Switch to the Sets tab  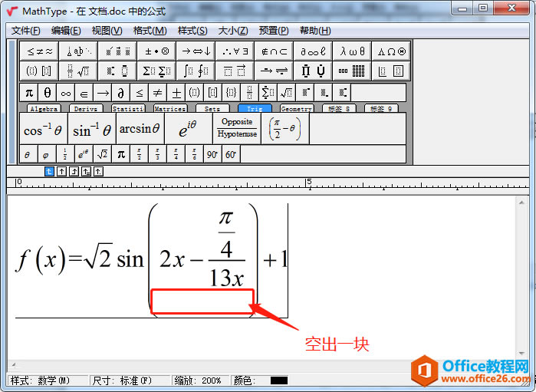tap(212, 108)
